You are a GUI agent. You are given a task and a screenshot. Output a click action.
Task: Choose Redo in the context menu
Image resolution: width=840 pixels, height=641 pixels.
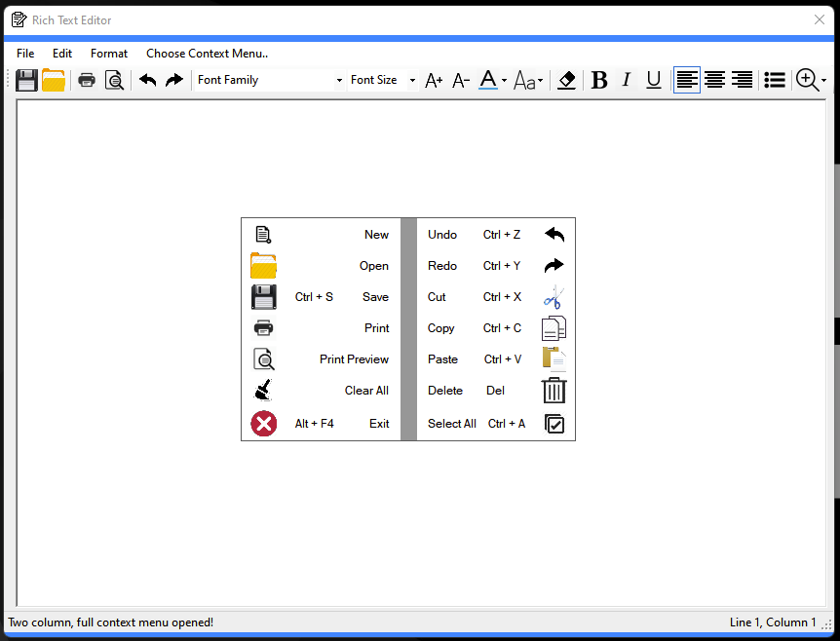496,266
